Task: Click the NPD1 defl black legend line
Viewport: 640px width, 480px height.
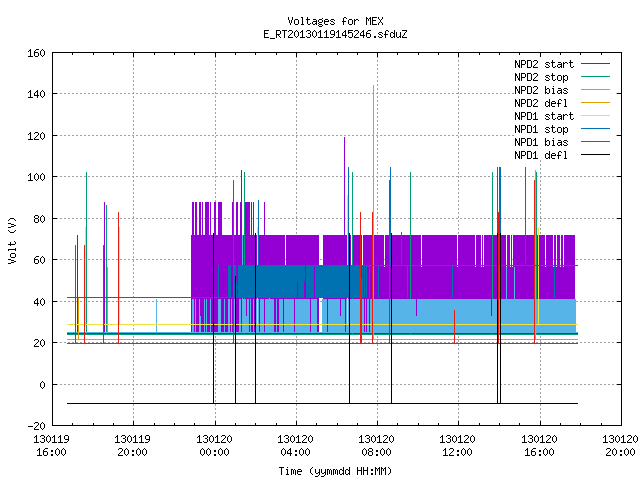Action: pos(595,155)
